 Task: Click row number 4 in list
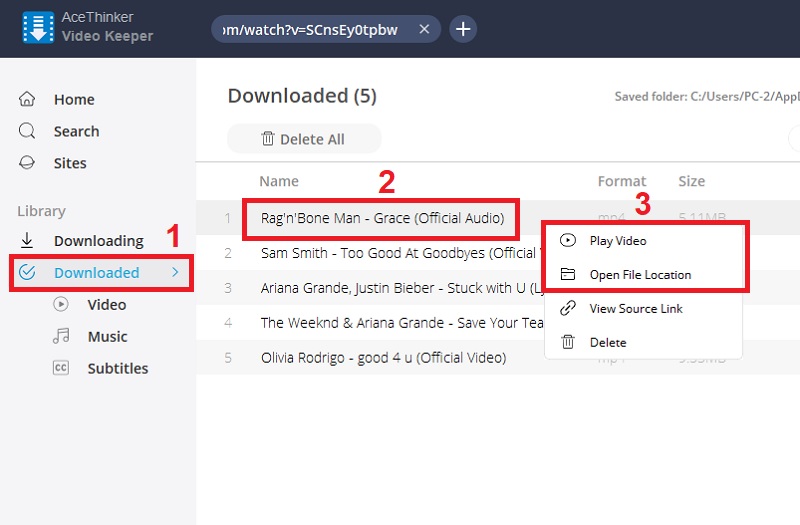coord(228,323)
